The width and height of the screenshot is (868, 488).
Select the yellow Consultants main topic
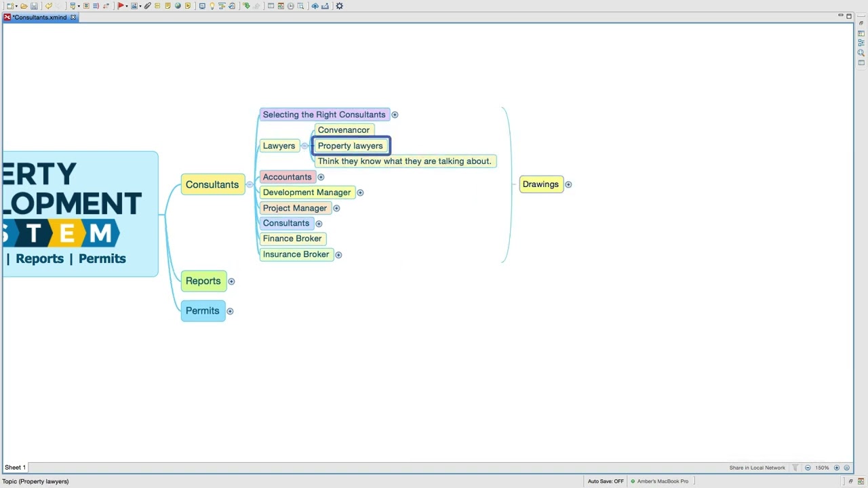[212, 184]
